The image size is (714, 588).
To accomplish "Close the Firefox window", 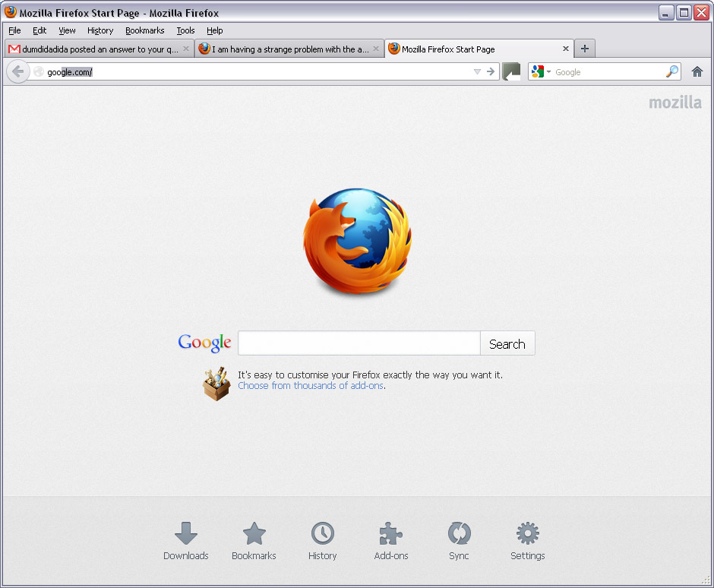I will point(701,12).
